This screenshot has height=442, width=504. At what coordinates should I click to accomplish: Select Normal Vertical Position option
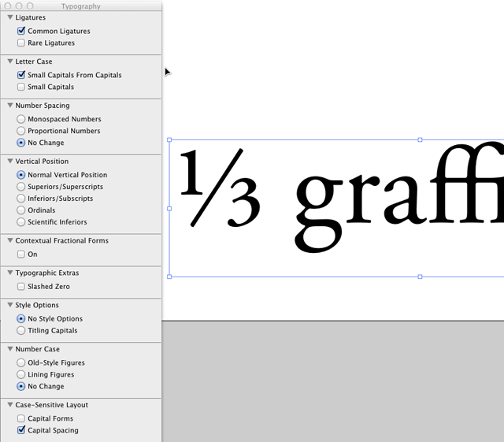21,175
